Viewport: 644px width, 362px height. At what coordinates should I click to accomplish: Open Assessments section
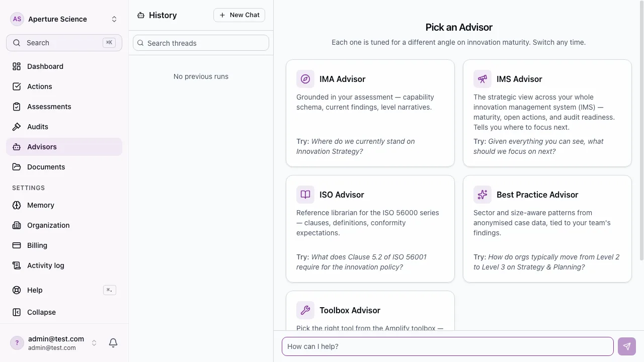64,107
